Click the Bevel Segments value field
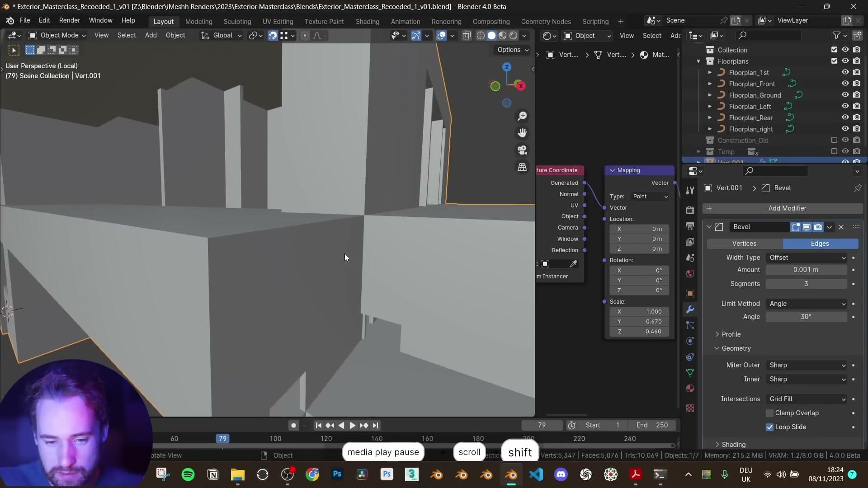 tap(806, 284)
